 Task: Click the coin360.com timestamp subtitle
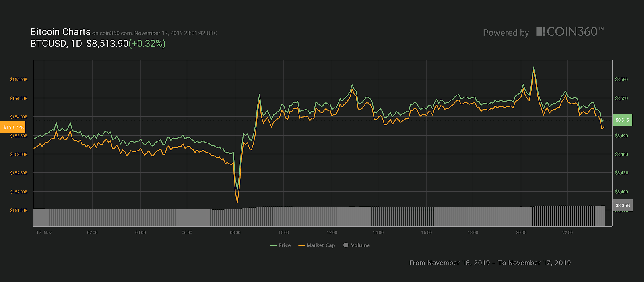click(155, 33)
